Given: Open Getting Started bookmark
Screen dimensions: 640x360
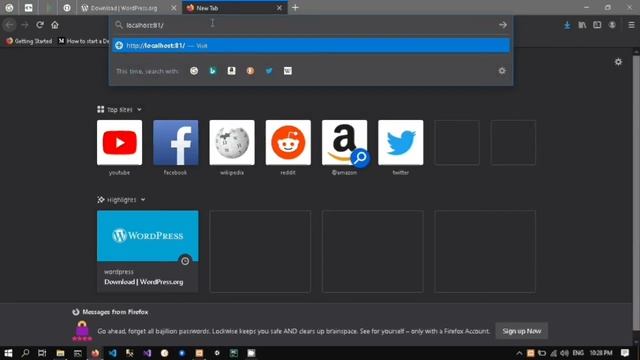Looking at the screenshot, I should (29, 41).
